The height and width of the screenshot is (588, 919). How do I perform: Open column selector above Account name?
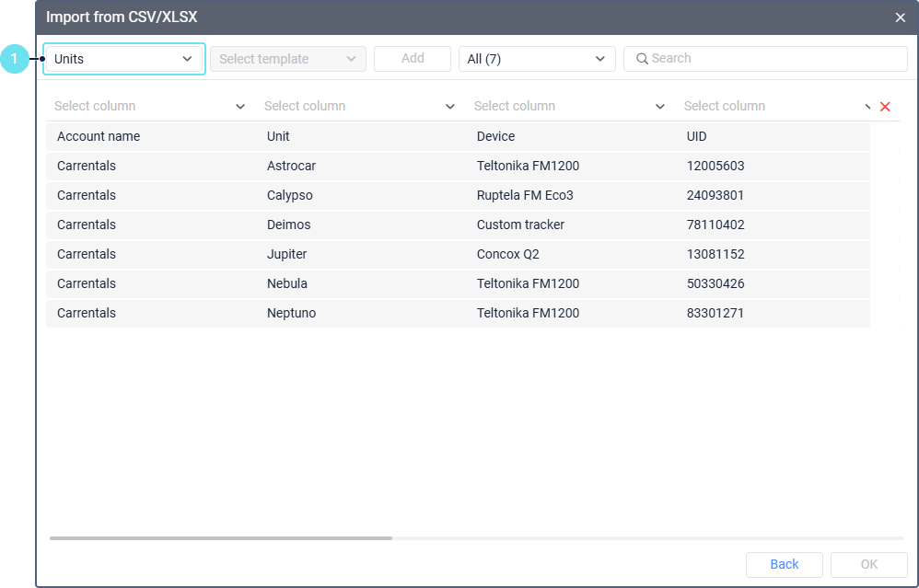pyautogui.click(x=149, y=107)
